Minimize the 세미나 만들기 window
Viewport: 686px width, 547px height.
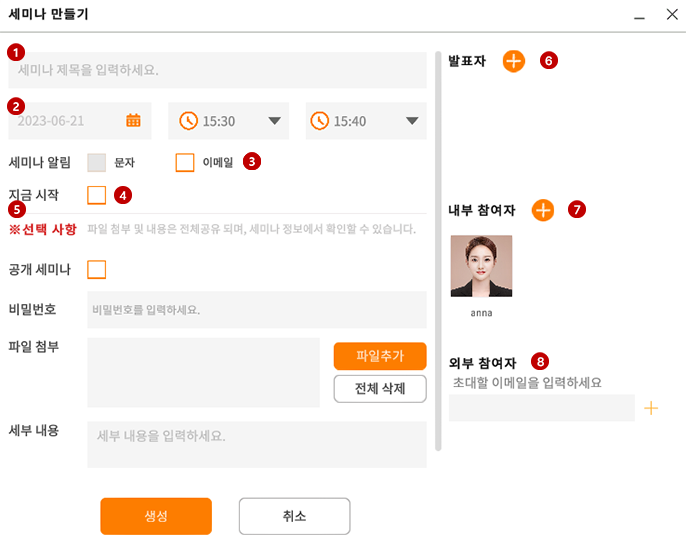(639, 18)
